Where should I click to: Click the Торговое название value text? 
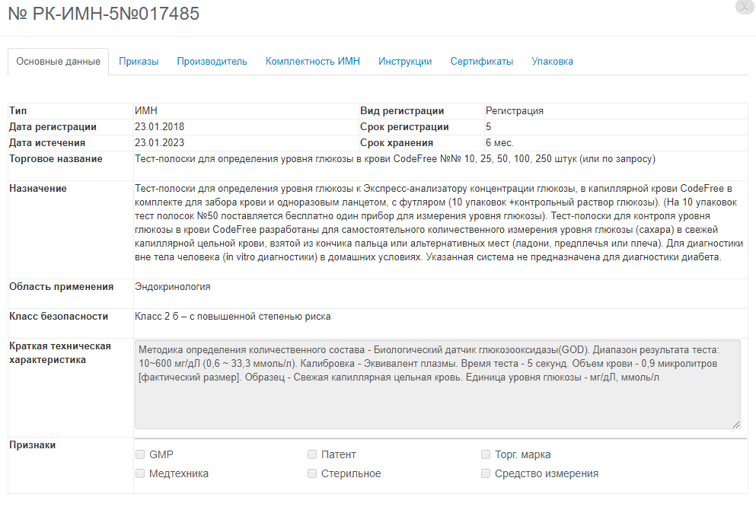[395, 159]
